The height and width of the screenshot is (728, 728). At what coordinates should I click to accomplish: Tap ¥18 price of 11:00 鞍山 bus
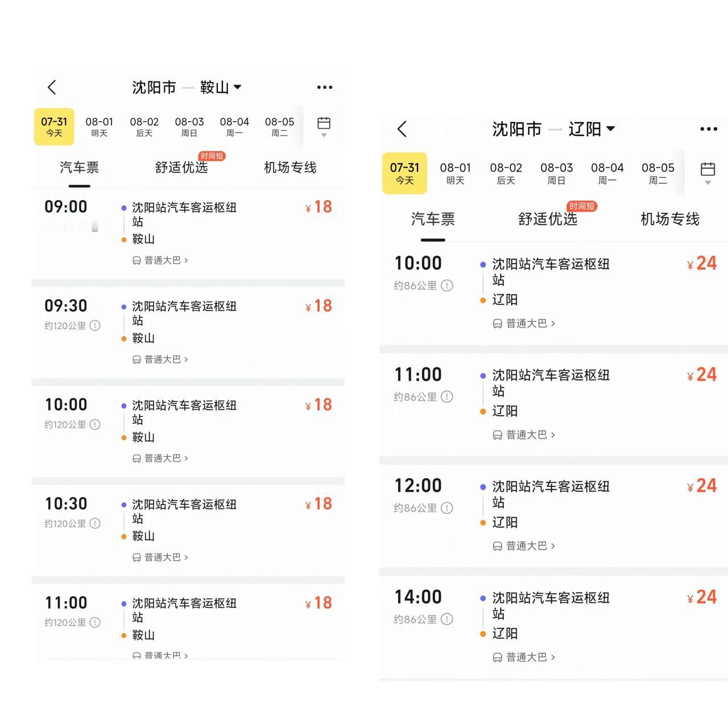318,603
